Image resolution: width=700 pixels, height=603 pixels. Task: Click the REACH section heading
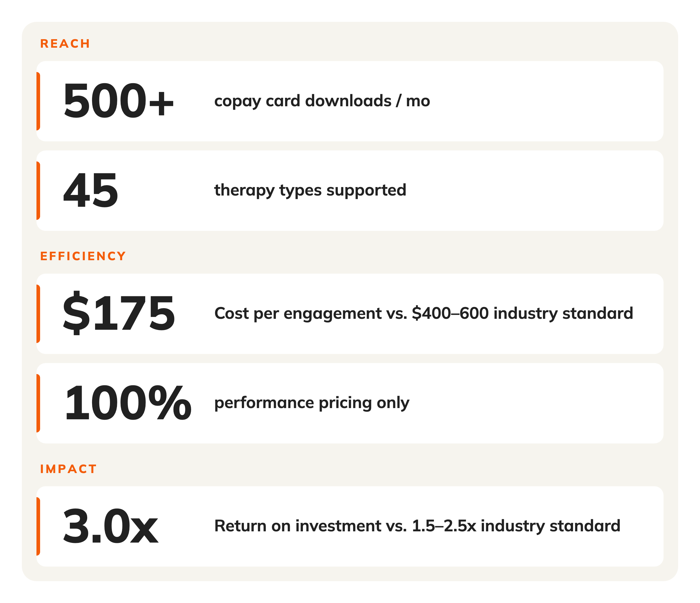65,43
